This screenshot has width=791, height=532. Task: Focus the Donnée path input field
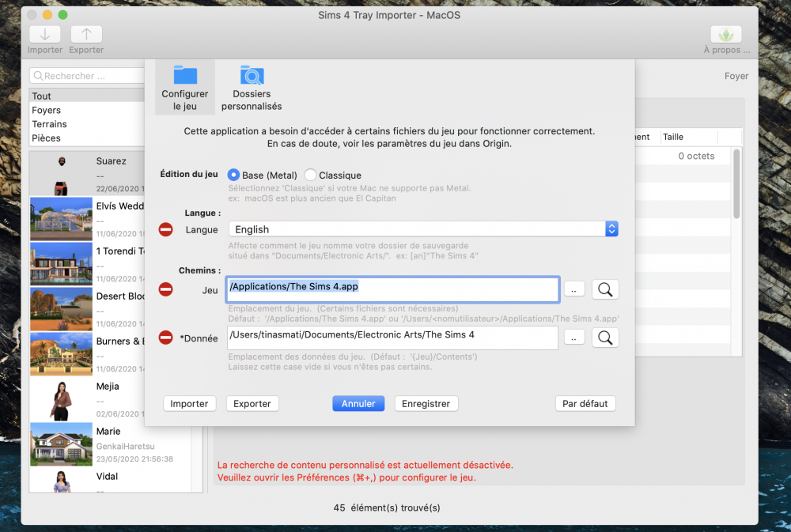coord(392,338)
